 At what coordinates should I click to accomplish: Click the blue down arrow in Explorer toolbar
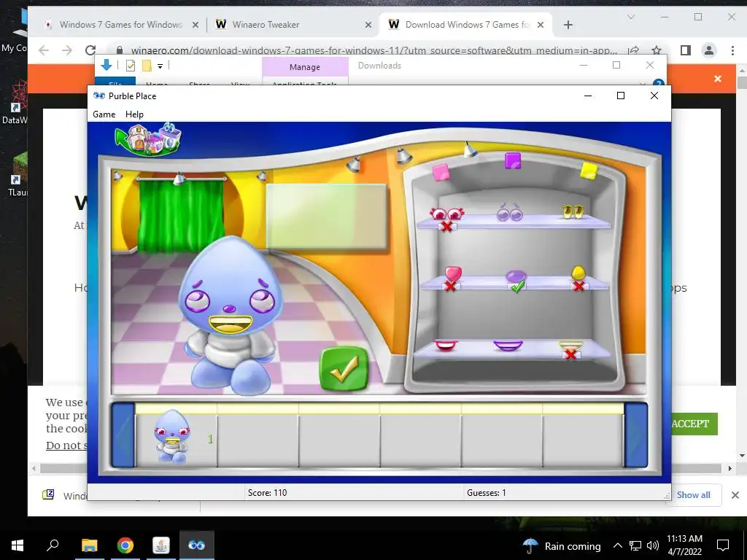click(x=107, y=65)
